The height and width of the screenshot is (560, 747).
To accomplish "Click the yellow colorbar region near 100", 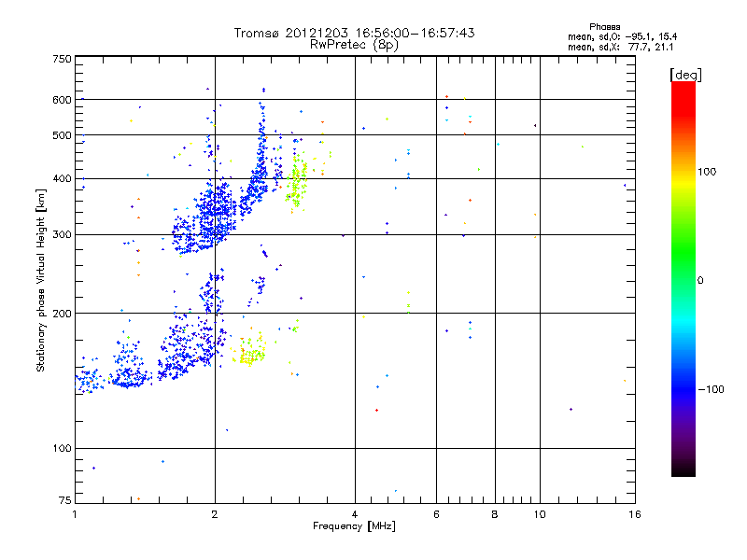I will click(x=684, y=181).
